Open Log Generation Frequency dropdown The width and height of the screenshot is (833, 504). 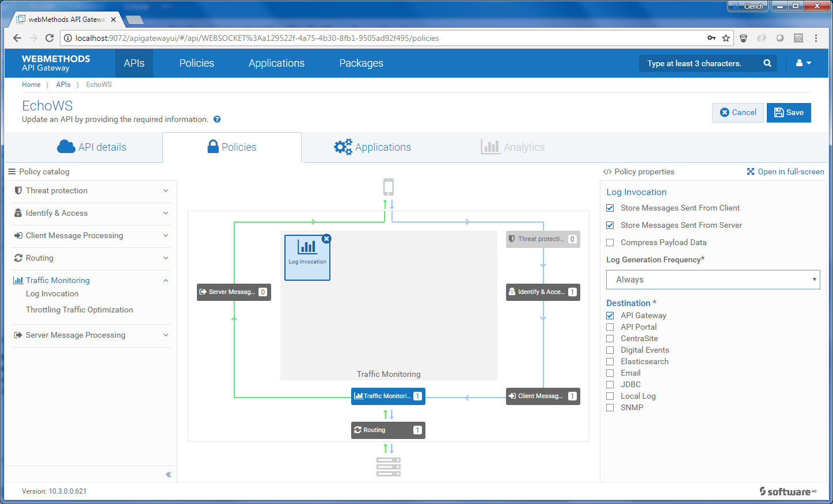[x=713, y=280]
